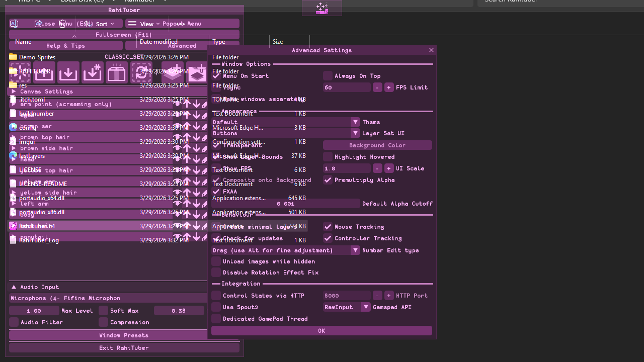Screen dimensions: 644x362
Task: Click pencil edit icon on 'left arm' layer
Action: point(205,204)
